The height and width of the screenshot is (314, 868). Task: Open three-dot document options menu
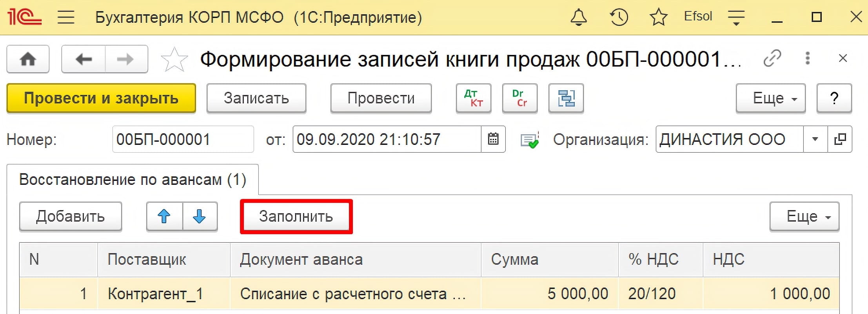click(808, 58)
